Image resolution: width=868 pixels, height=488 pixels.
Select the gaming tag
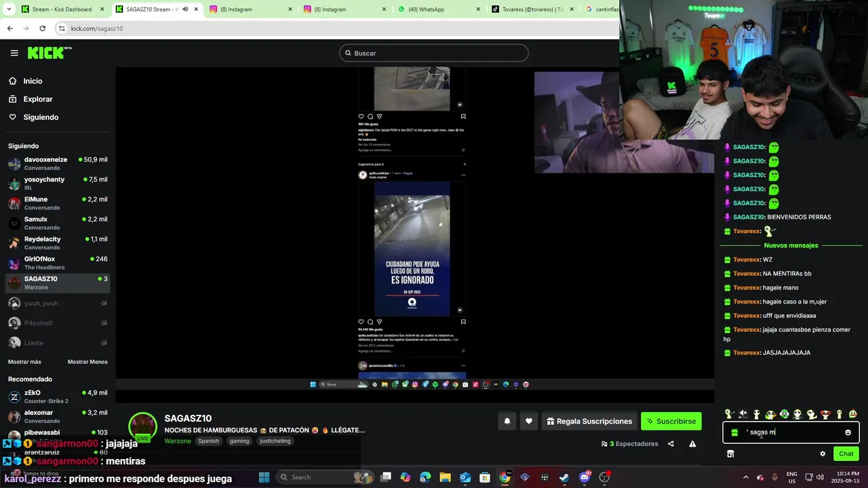click(239, 441)
